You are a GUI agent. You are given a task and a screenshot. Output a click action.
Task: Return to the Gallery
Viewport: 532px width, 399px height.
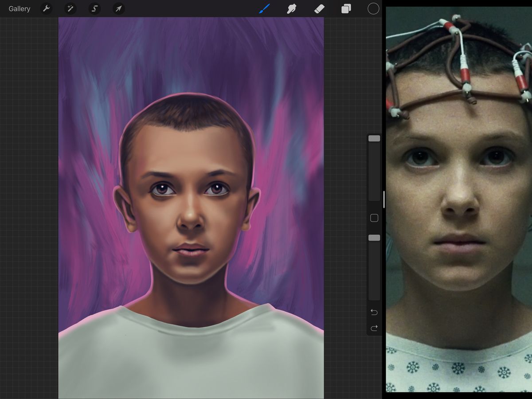(19, 8)
